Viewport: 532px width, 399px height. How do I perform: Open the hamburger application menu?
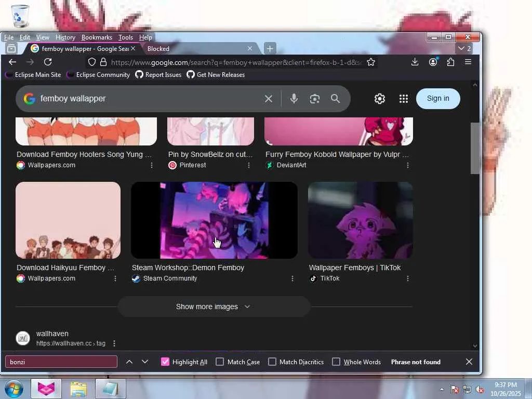[468, 62]
